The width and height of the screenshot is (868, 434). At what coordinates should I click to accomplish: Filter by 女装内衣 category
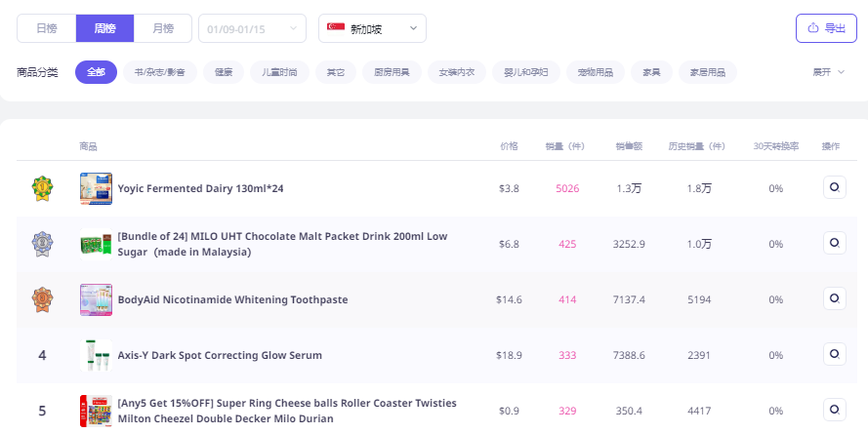click(457, 72)
